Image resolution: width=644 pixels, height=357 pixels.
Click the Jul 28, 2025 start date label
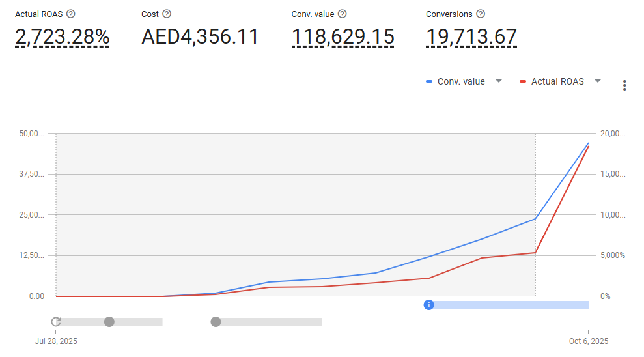pyautogui.click(x=56, y=341)
